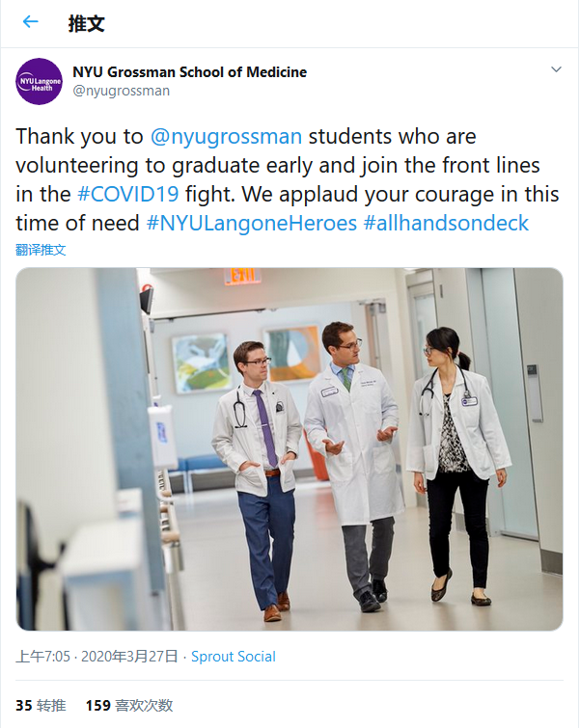Open the @nyugrossman mention in tweet text
Viewport: 580px width, 728px height.
pos(226,137)
